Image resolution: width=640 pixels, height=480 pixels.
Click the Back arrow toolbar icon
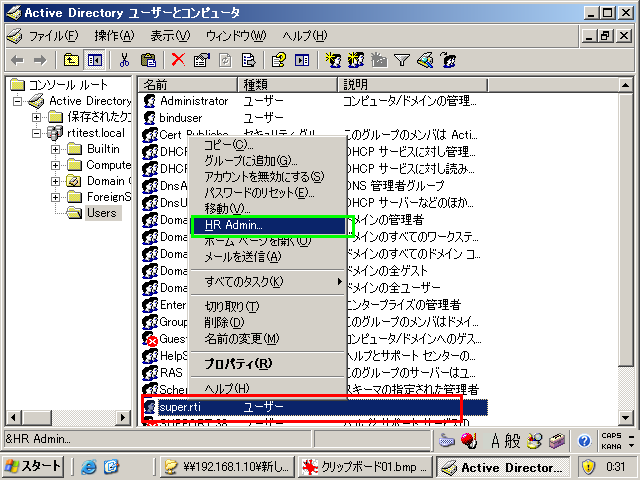[17, 60]
